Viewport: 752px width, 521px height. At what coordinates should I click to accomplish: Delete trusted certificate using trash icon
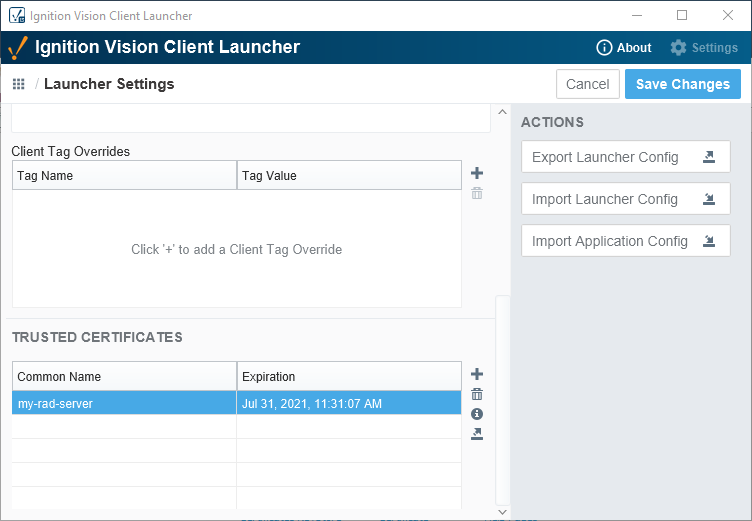(477, 394)
